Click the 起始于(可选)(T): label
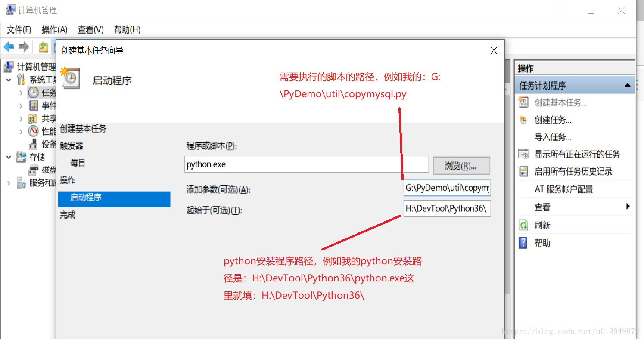This screenshot has width=644, height=340. click(x=214, y=210)
